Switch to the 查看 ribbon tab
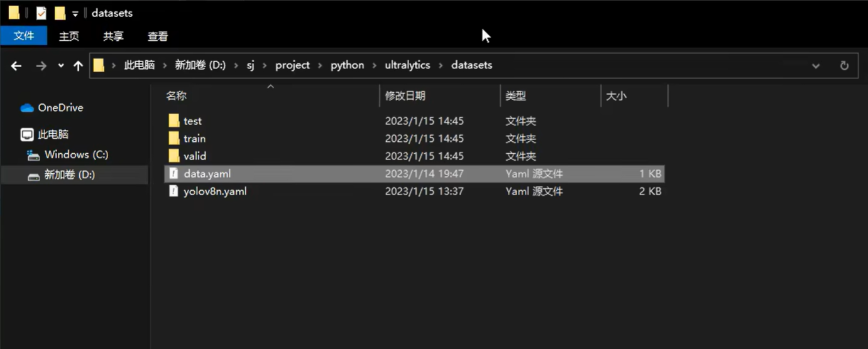 pyautogui.click(x=158, y=36)
